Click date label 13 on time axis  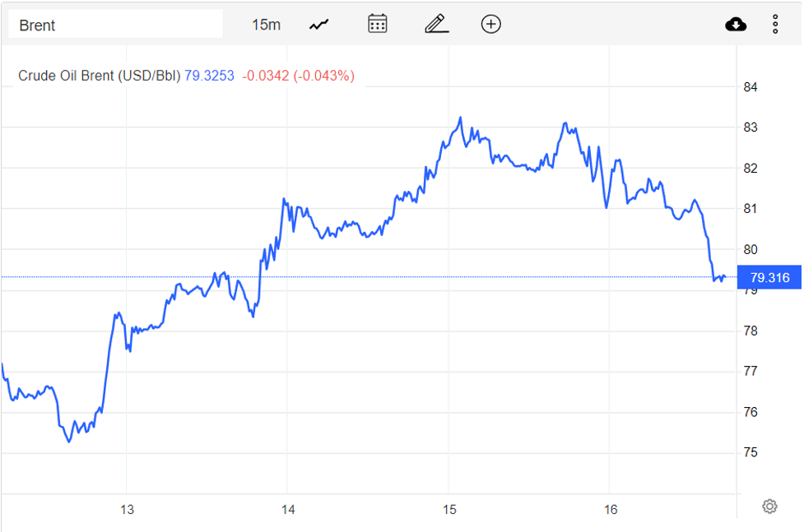coord(128,510)
